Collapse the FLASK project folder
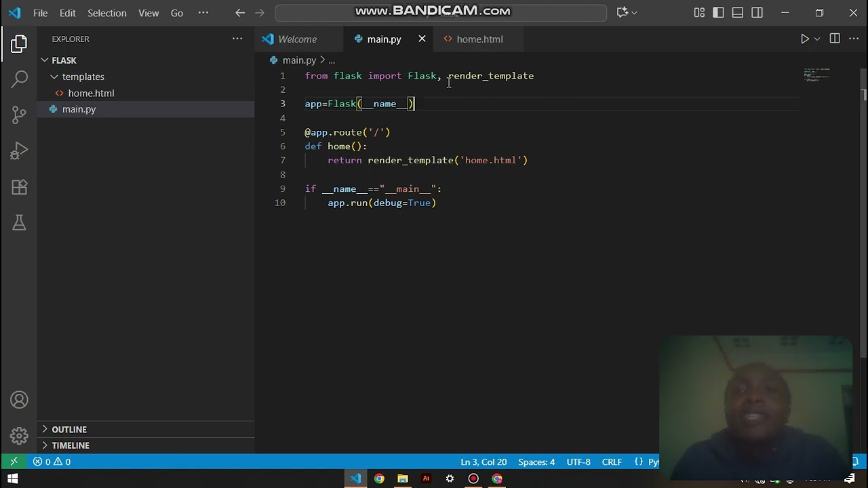 pos(45,60)
